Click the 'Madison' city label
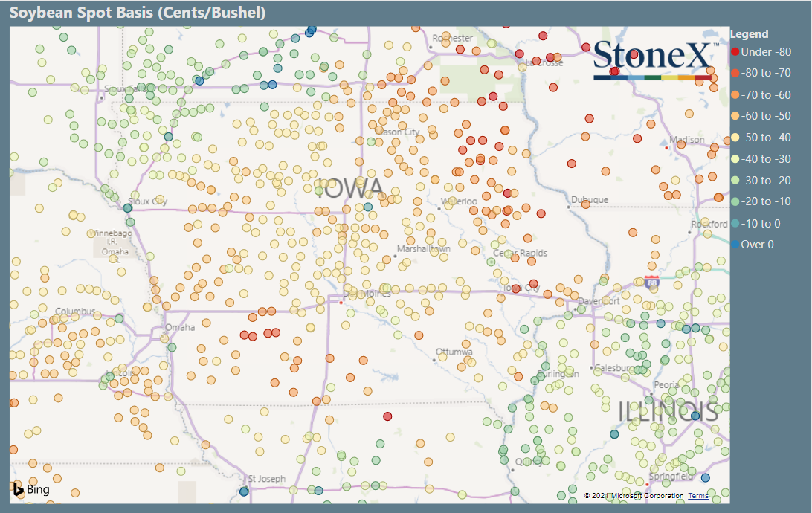 click(686, 140)
